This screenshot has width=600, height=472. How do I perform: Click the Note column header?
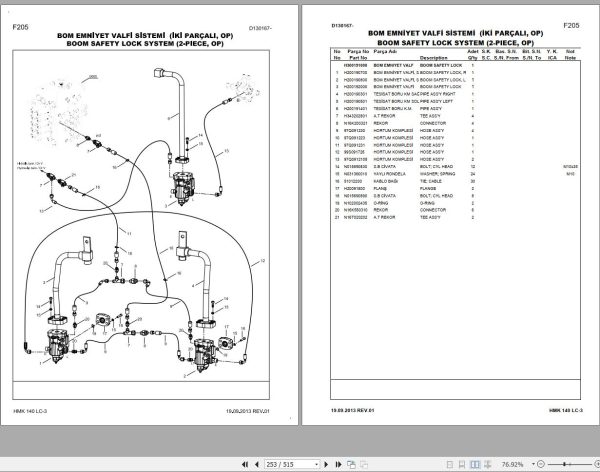click(570, 58)
